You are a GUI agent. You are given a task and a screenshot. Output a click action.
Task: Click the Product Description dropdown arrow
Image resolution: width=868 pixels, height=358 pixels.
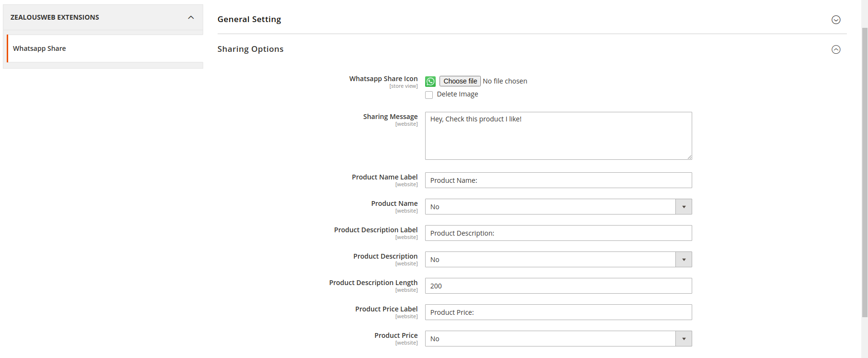[684, 260]
